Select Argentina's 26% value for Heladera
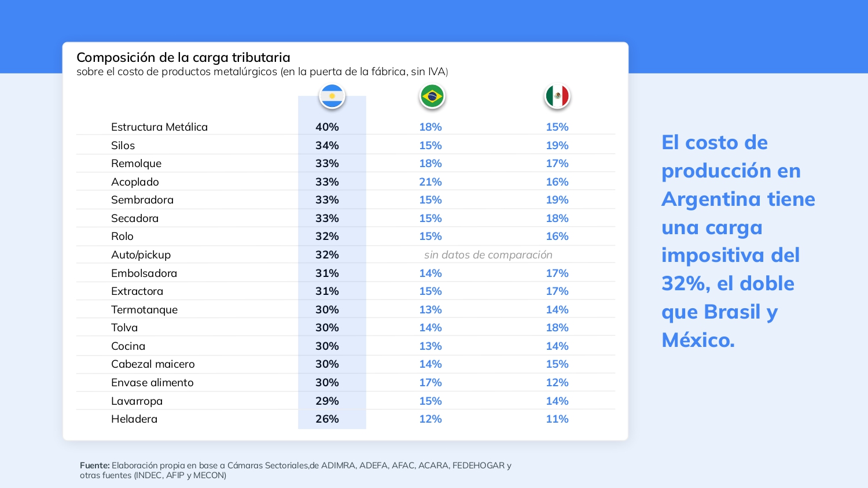 (327, 419)
